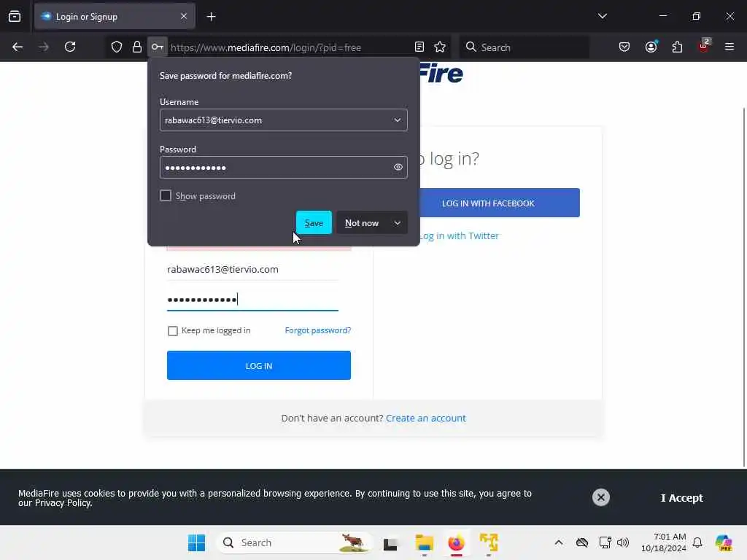Open the Forgot password? link
This screenshot has height=560, width=747.
click(318, 330)
